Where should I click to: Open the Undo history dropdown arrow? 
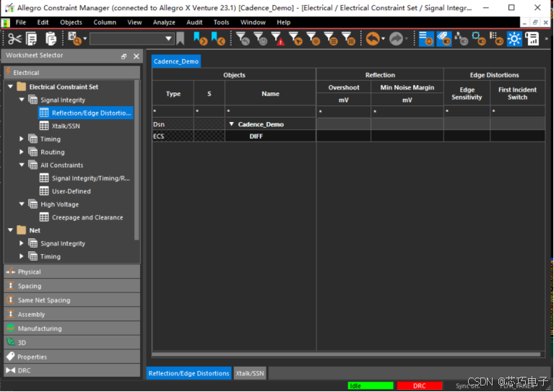(x=383, y=39)
